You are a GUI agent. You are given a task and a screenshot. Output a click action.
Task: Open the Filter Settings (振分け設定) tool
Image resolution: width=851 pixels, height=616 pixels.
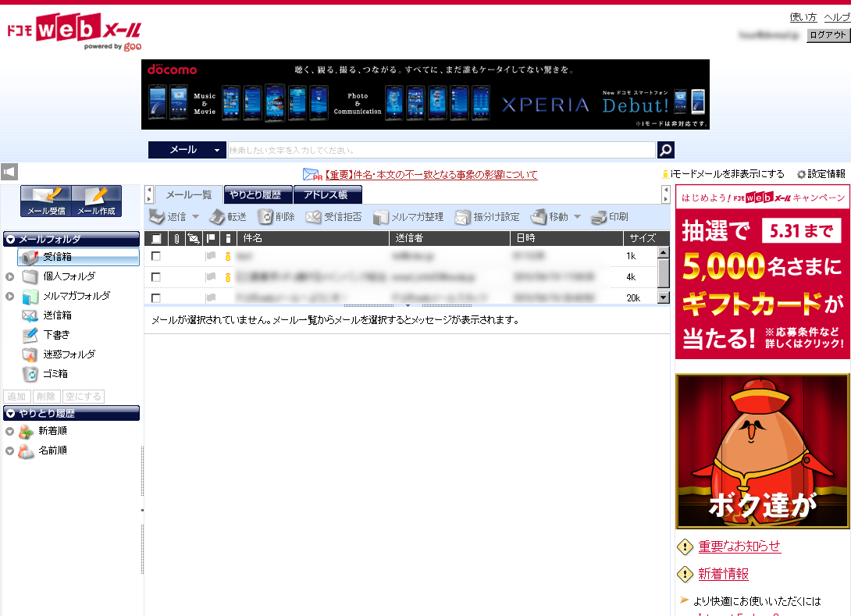(x=463, y=217)
